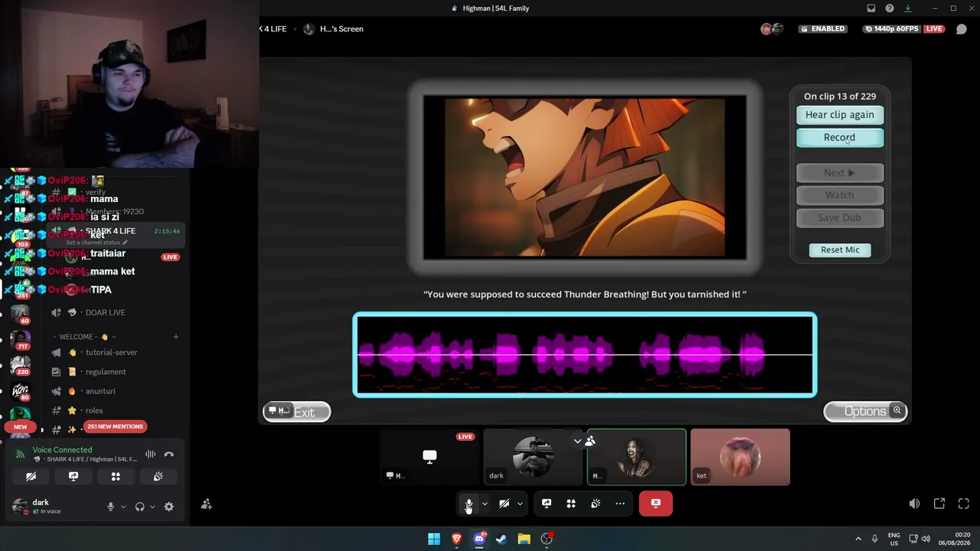Toggle noise suppression waveform icon

coord(151,455)
